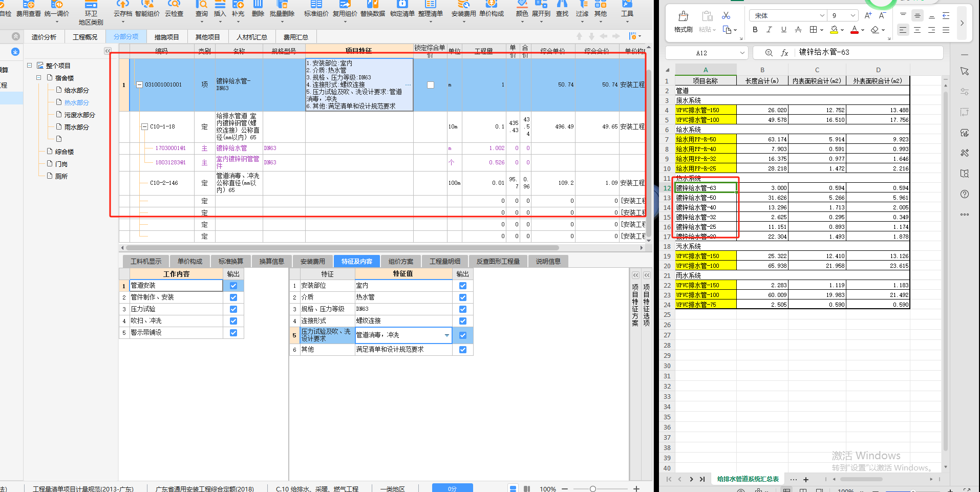Screen dimensions: 980x492
Task: Select 给水部分 in the project tree
Action: [76, 90]
